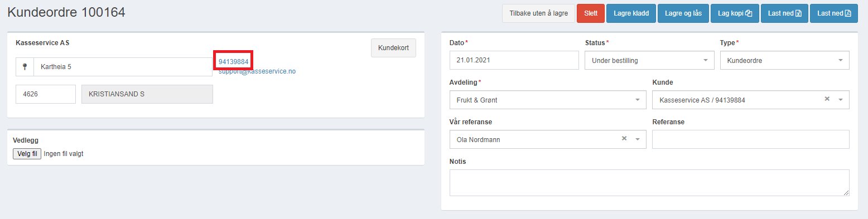Screen dimensions: 868x219
Task: Save the draft with Lagre kladd
Action: 631,13
